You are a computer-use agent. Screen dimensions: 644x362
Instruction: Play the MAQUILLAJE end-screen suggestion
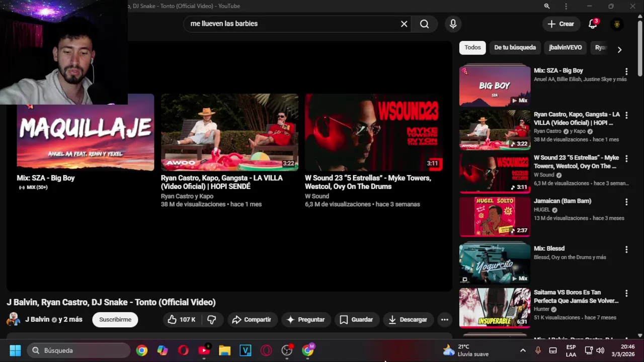[x=86, y=132]
